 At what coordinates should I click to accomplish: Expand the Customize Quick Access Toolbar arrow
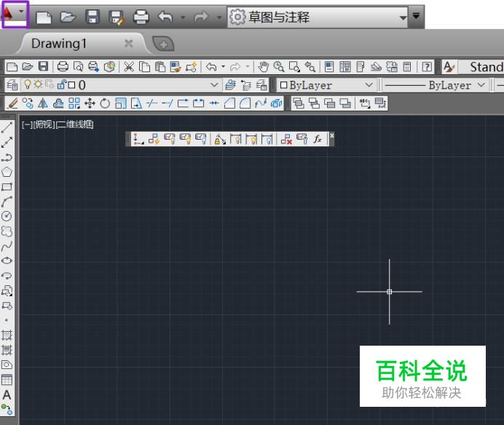(x=416, y=16)
